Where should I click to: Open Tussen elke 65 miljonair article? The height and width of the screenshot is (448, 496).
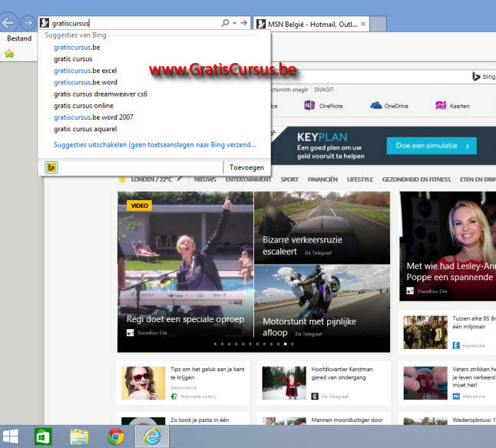coord(448,332)
